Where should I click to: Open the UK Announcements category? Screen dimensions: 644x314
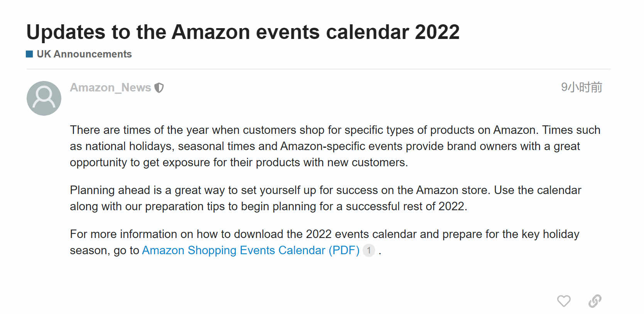[x=84, y=54]
